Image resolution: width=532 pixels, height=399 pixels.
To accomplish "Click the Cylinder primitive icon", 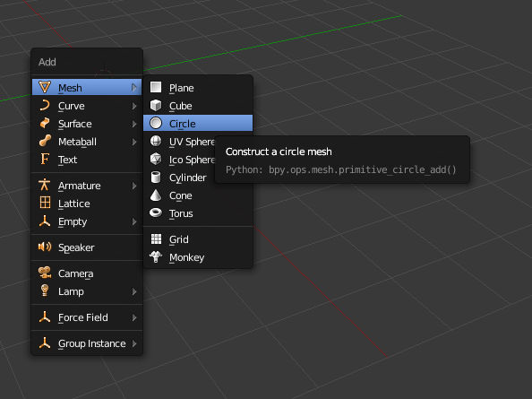I will [x=156, y=177].
